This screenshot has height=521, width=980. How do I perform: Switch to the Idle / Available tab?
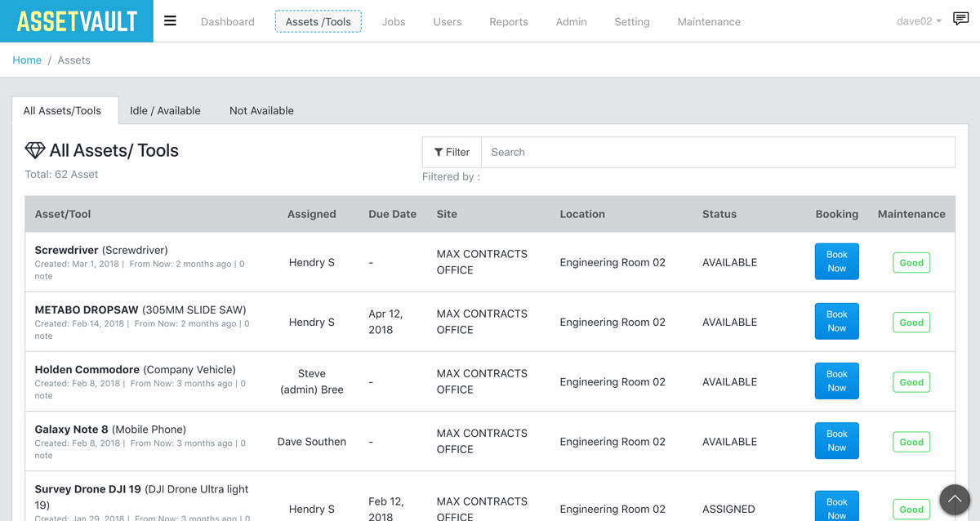tap(164, 110)
